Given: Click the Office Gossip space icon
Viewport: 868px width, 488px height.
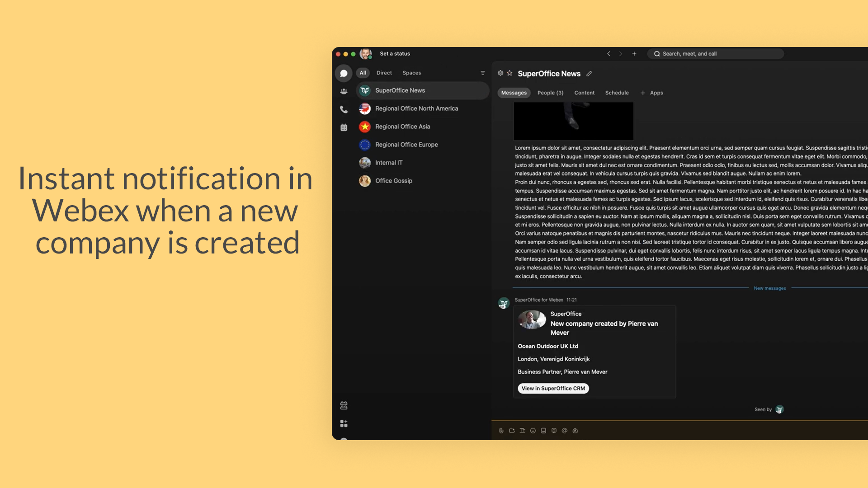Looking at the screenshot, I should (x=364, y=181).
